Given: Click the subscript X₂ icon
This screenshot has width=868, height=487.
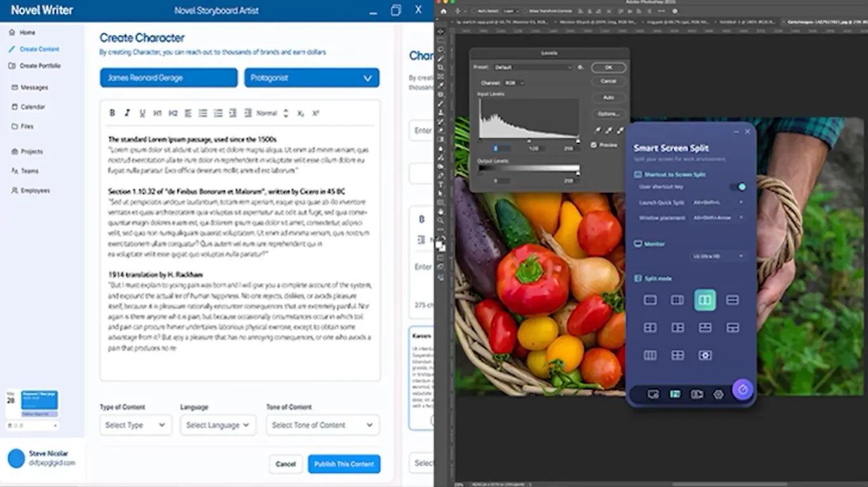Looking at the screenshot, I should [301, 114].
